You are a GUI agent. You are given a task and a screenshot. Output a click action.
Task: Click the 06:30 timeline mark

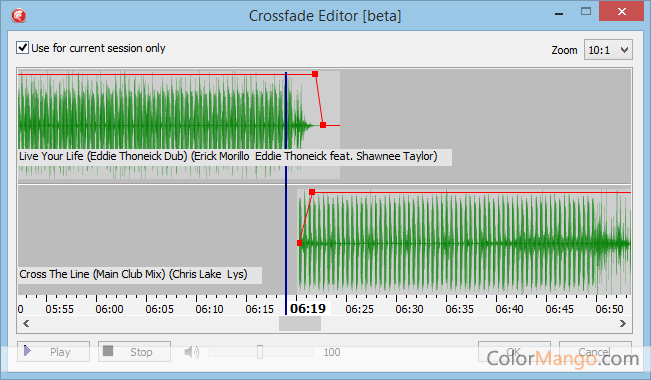pyautogui.click(x=409, y=309)
